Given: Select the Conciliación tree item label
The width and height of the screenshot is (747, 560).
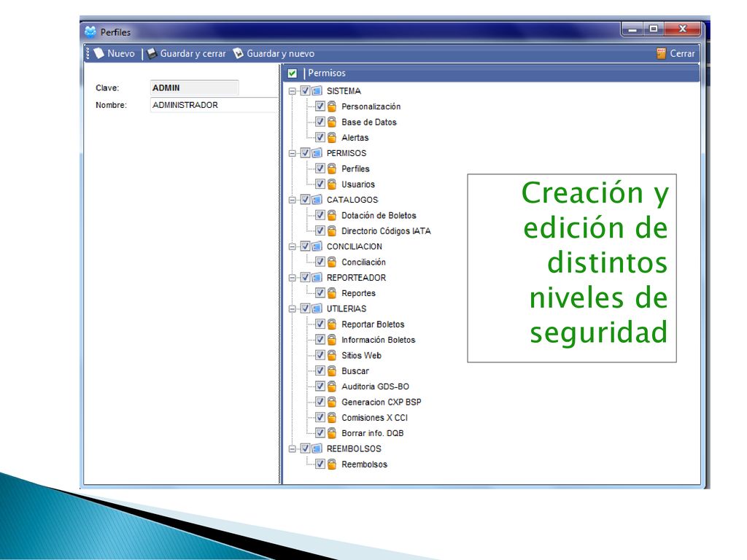Looking at the screenshot, I should click(363, 262).
